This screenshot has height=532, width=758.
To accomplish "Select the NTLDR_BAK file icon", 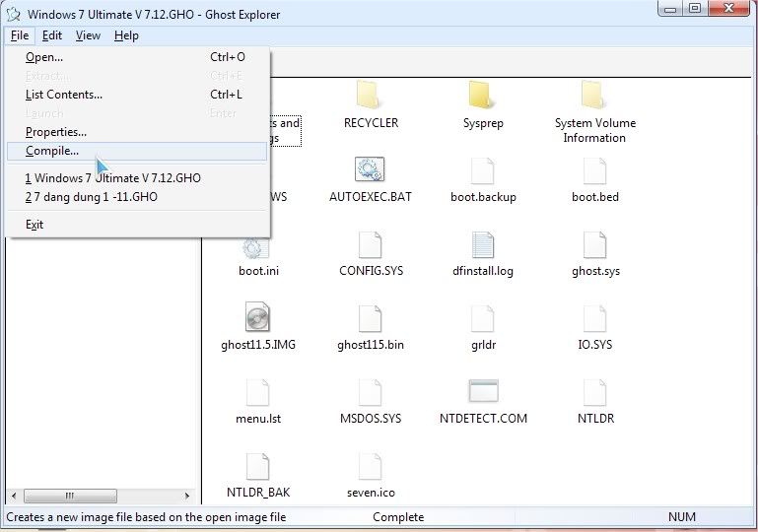I will pyautogui.click(x=257, y=466).
